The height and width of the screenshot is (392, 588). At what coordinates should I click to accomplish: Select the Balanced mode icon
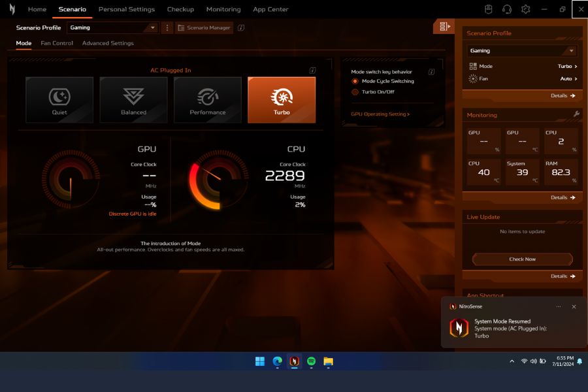point(133,99)
